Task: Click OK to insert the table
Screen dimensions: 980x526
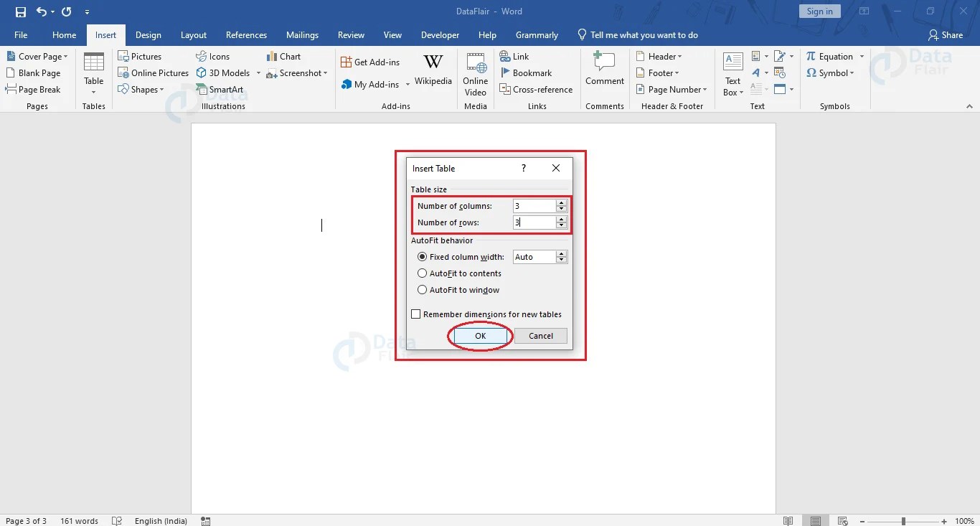Action: [x=479, y=335]
